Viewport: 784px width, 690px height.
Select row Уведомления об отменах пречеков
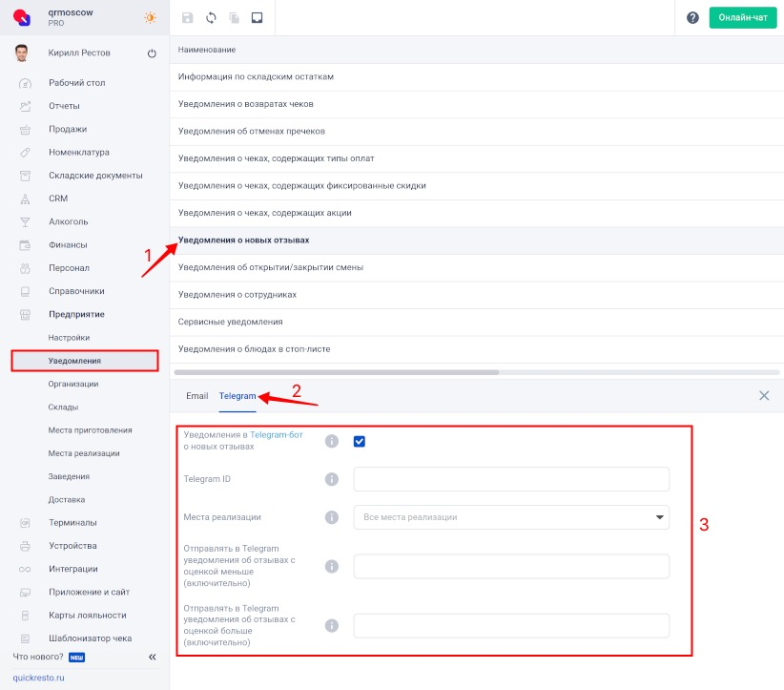click(477, 132)
